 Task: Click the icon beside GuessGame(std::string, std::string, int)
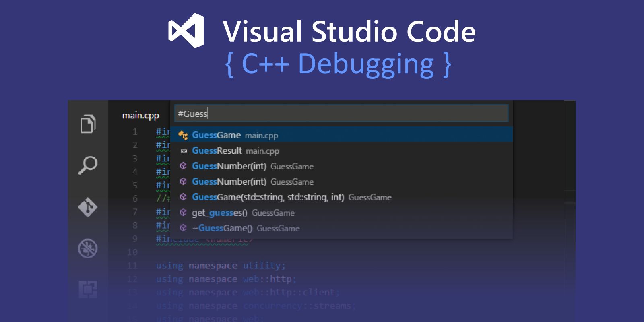tap(183, 197)
